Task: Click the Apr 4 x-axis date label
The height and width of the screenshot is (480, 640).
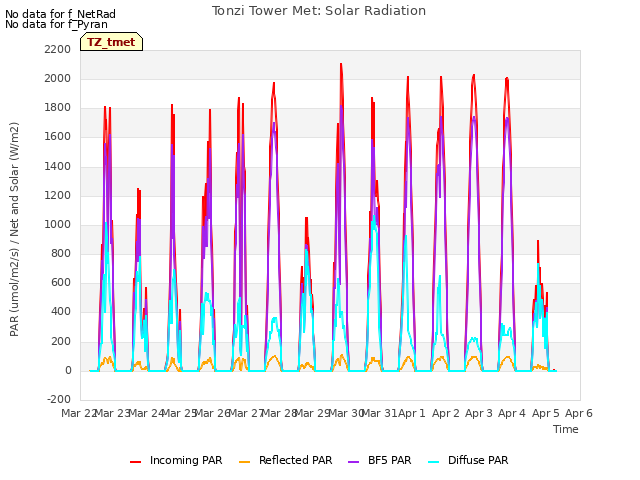Action: point(511,413)
